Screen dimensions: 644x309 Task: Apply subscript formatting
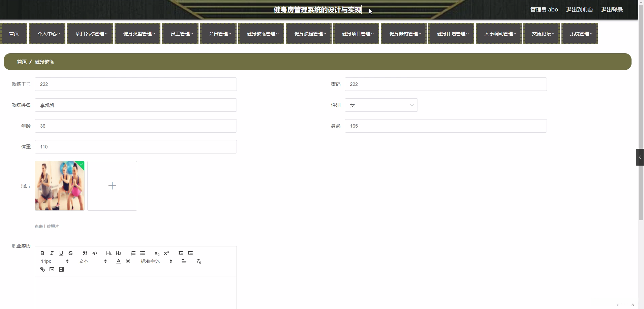[157, 253]
